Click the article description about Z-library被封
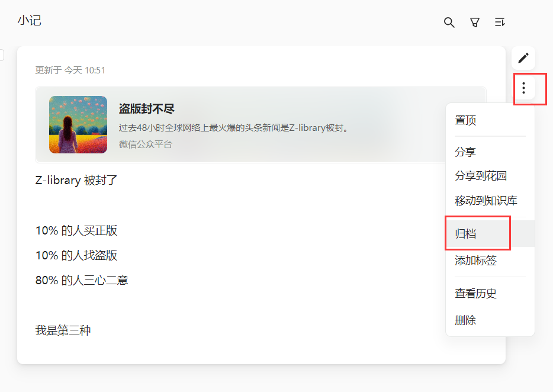Screen dimensions: 553x392 (234, 128)
